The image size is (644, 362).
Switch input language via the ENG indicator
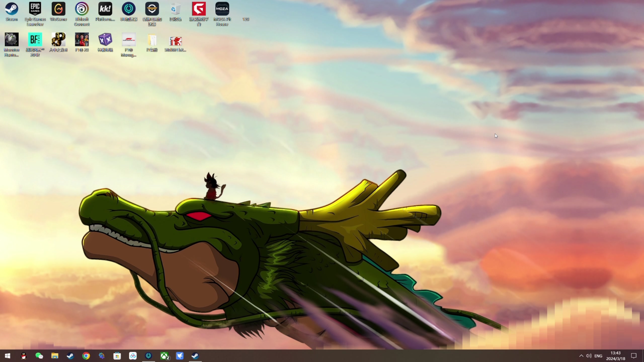pos(598,356)
